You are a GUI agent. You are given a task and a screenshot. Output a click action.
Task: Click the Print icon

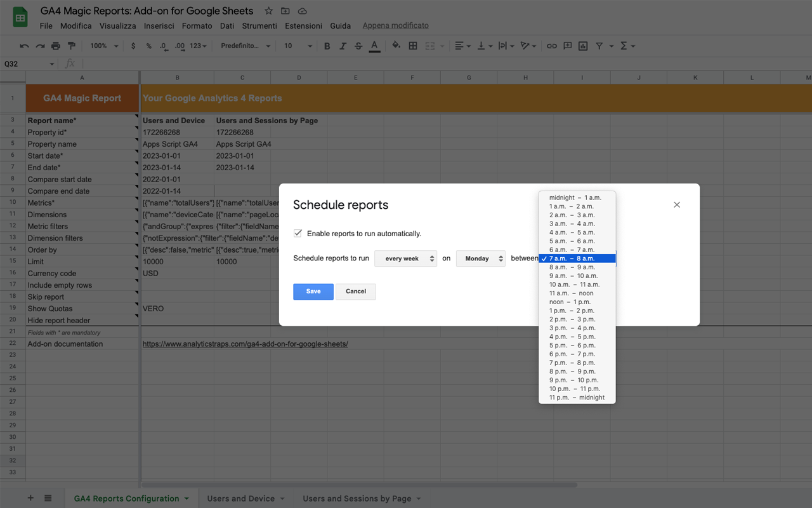55,45
